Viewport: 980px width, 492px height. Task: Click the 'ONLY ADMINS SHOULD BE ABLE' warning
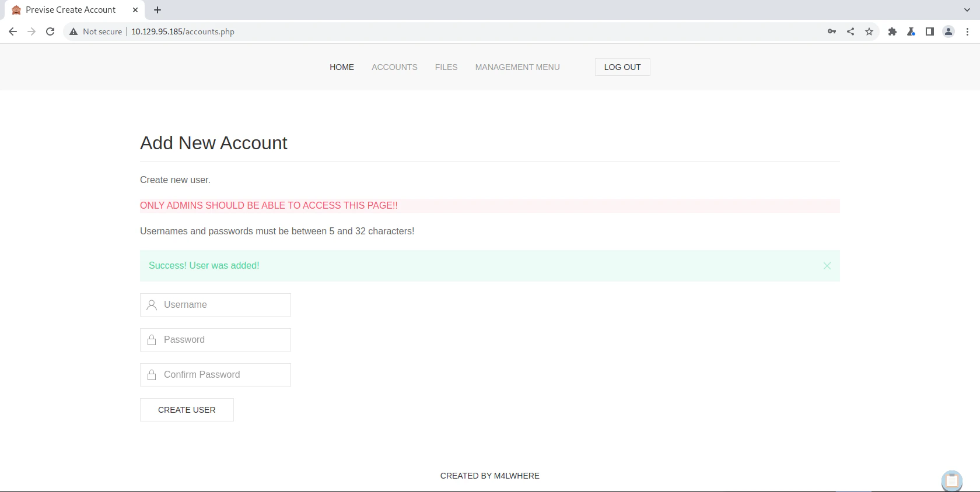pos(269,206)
